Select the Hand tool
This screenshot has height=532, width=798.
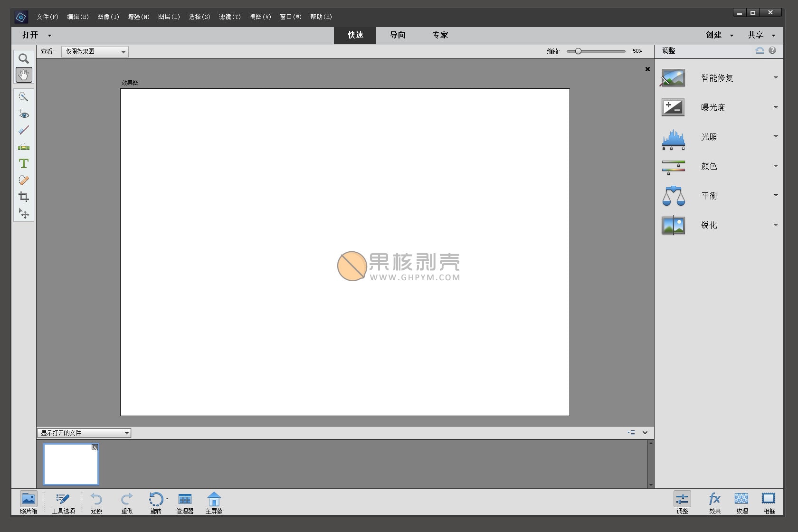[23, 75]
